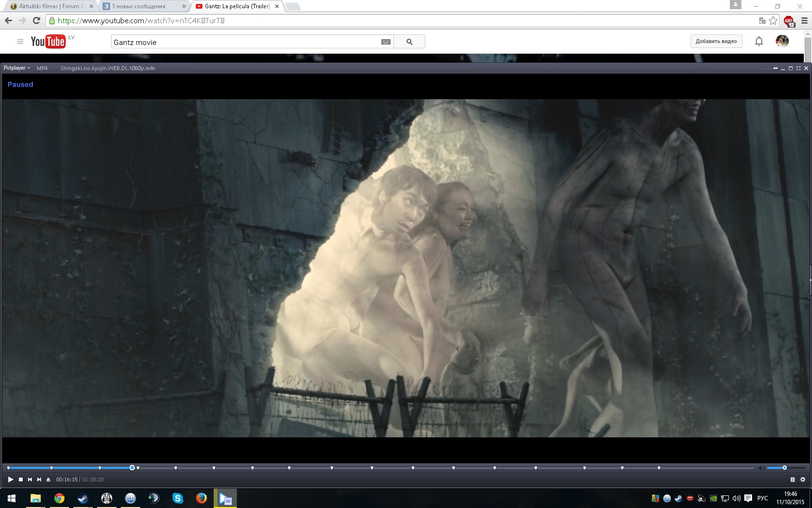Screen dimensions: 812x508
Task: Bookmark this page with the star icon
Action: (773, 21)
